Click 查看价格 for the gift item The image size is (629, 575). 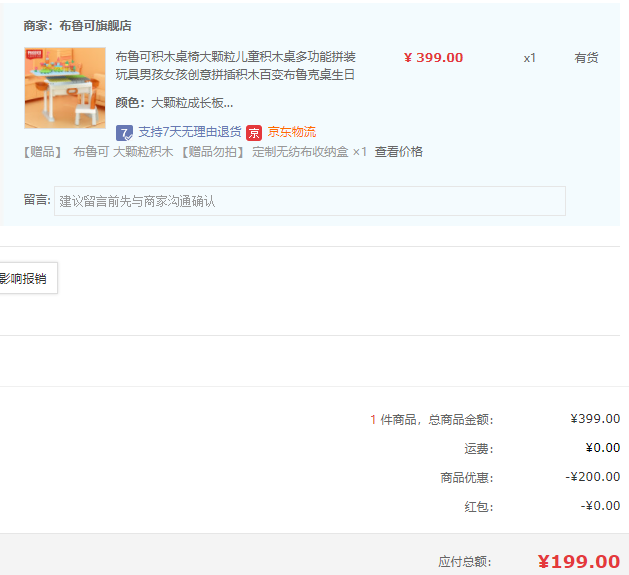pos(399,152)
